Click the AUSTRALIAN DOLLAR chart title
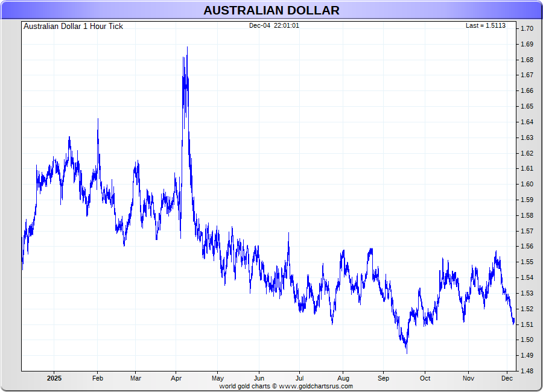 (x=271, y=10)
